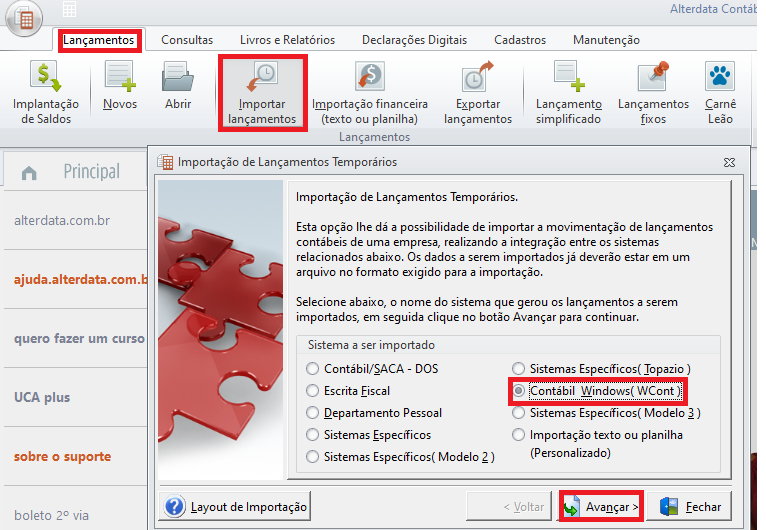Click the Avançar button
The width and height of the screenshot is (766, 530).
tap(601, 507)
